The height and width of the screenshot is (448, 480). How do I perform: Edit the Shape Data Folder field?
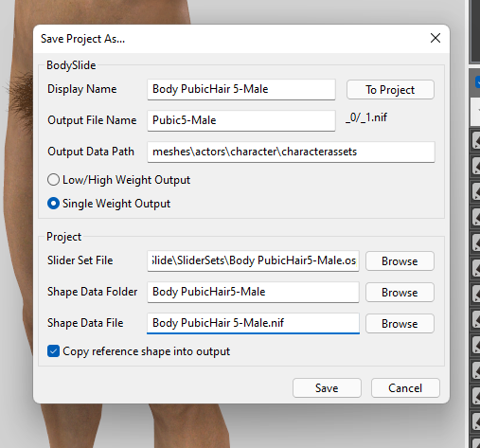click(x=253, y=292)
